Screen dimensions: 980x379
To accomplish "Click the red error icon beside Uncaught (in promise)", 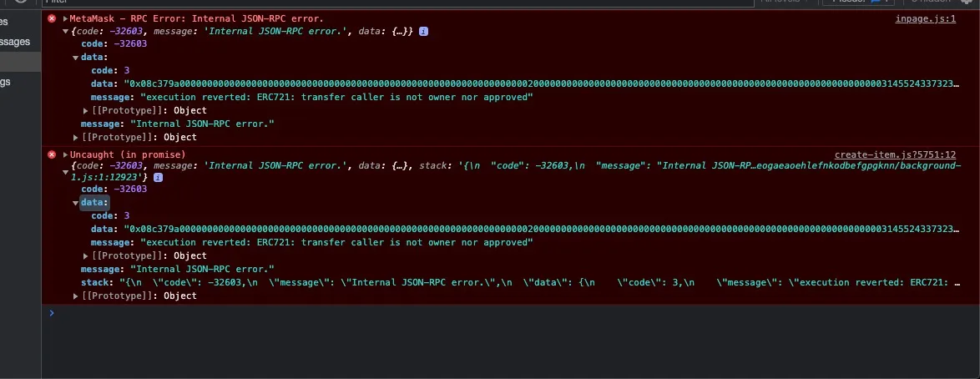I will (x=52, y=154).
